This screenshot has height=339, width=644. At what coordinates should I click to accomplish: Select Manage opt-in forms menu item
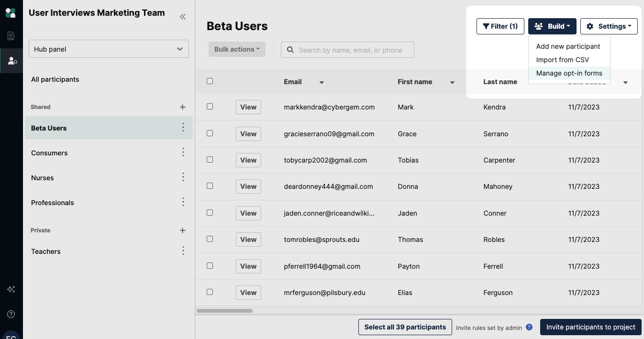(569, 73)
